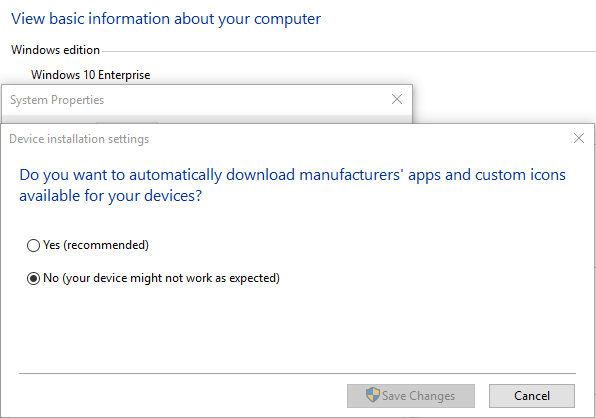This screenshot has width=596, height=418.
Task: Cancel the device installation settings dialog
Action: pos(532,396)
